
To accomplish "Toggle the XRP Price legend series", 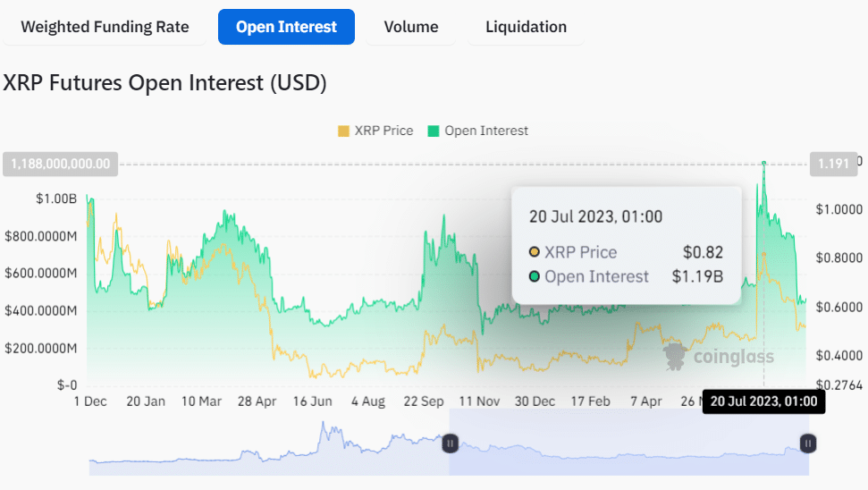I will point(375,131).
